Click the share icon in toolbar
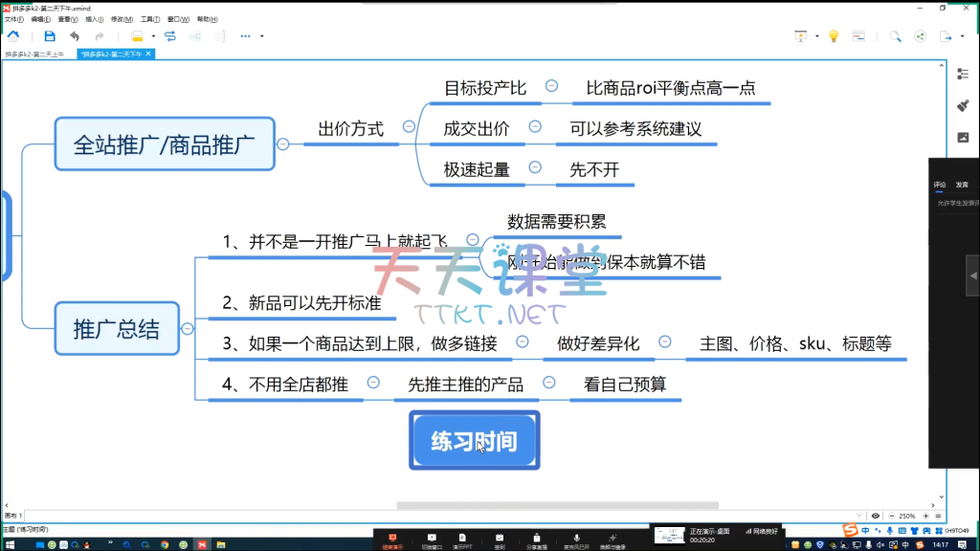Screen dimensions: 980x551 pyautogui.click(x=921, y=36)
